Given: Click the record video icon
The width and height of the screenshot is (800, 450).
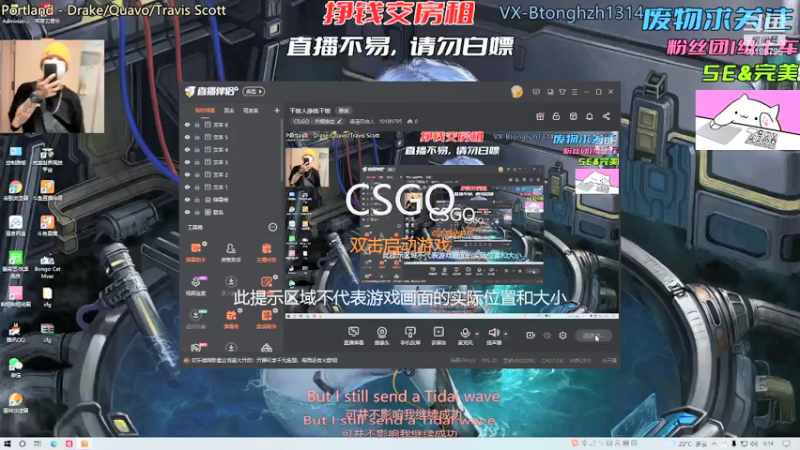Looking at the screenshot, I should pos(530,335).
